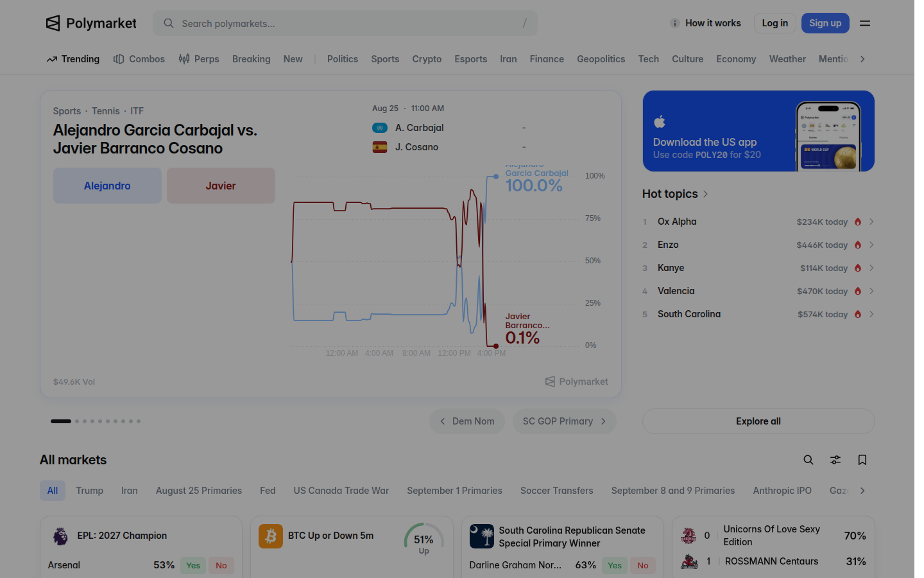Open Kanye topic via its chevron

(871, 268)
